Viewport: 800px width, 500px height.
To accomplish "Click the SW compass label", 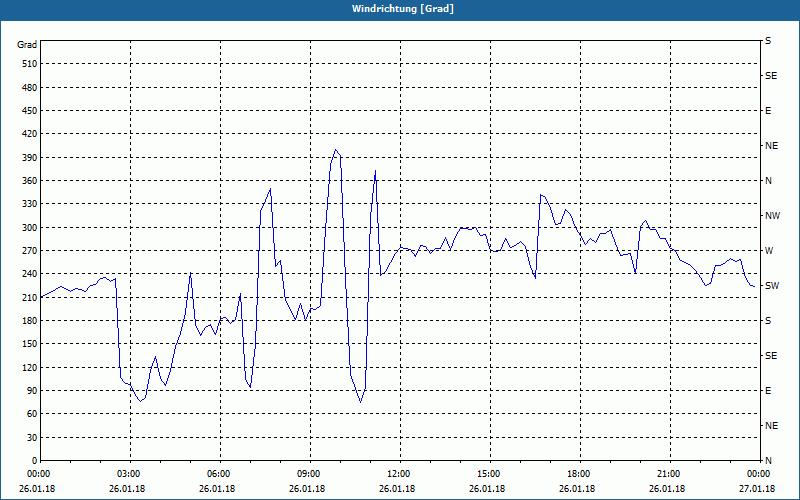I will 772,286.
